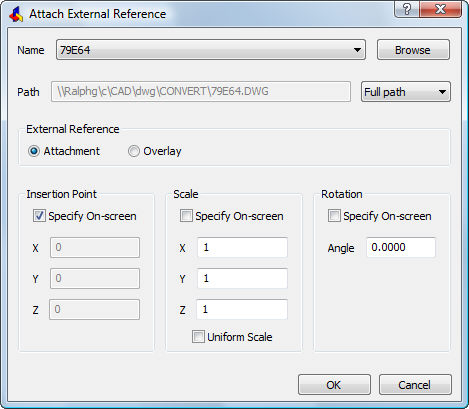Click the help question mark button
This screenshot has width=469, height=409.
(x=406, y=9)
